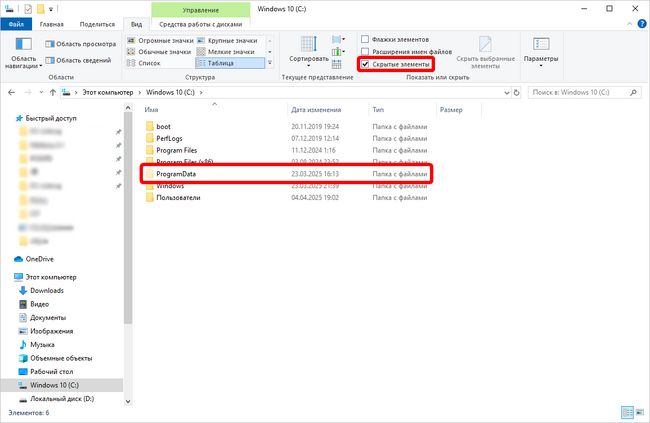Click the back navigation arrow
The width and height of the screenshot is (650, 423).
tap(12, 92)
